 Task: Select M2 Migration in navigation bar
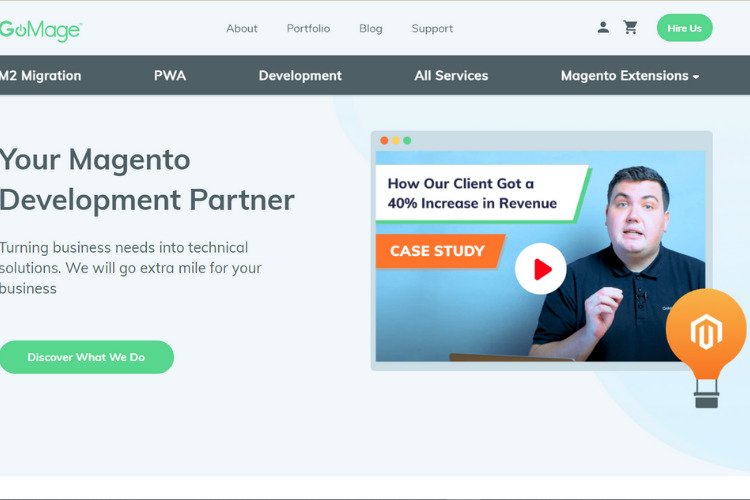(40, 76)
